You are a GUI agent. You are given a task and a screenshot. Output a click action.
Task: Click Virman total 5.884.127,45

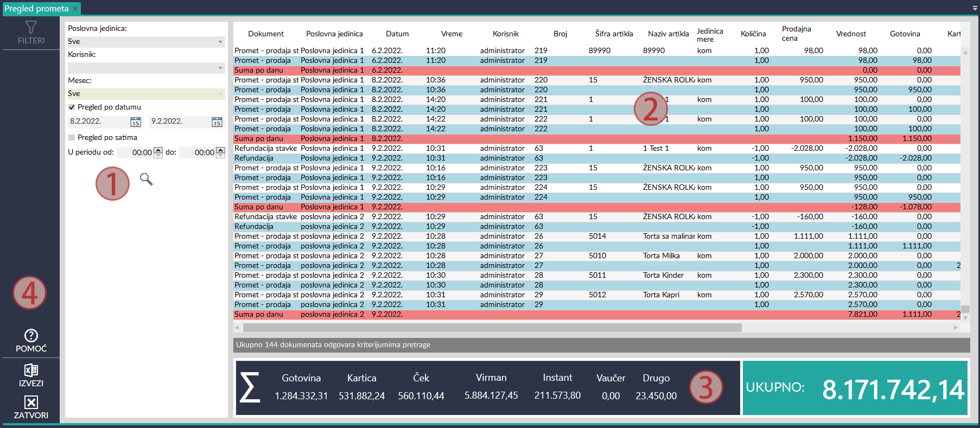pyautogui.click(x=491, y=396)
